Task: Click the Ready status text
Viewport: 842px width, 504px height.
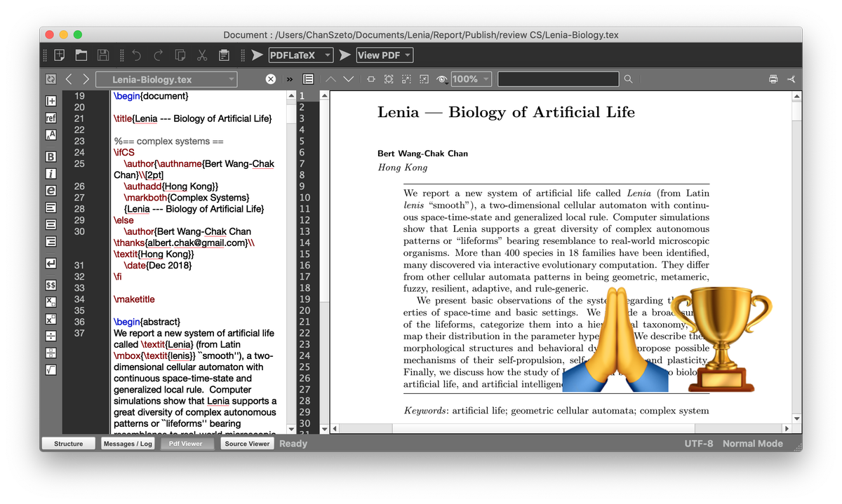Action: [293, 444]
